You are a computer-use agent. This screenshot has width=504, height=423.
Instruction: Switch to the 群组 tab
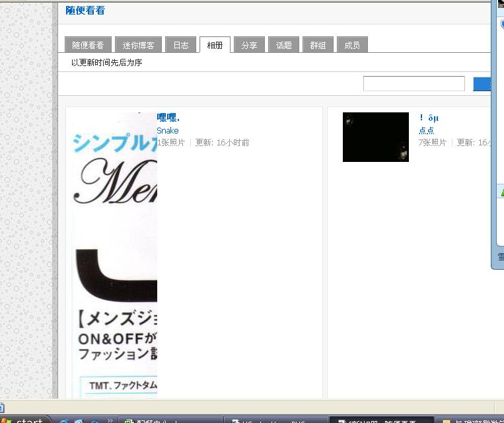point(318,45)
